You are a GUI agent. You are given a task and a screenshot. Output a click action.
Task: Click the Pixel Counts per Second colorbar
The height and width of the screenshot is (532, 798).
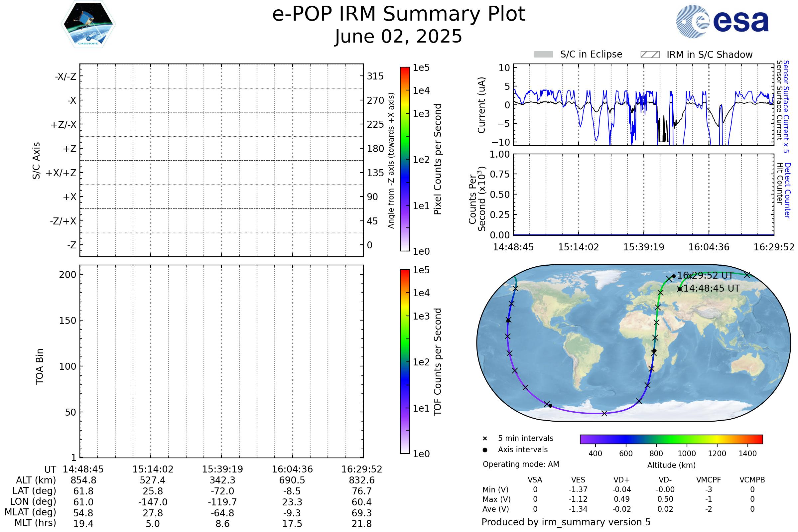pyautogui.click(x=405, y=159)
